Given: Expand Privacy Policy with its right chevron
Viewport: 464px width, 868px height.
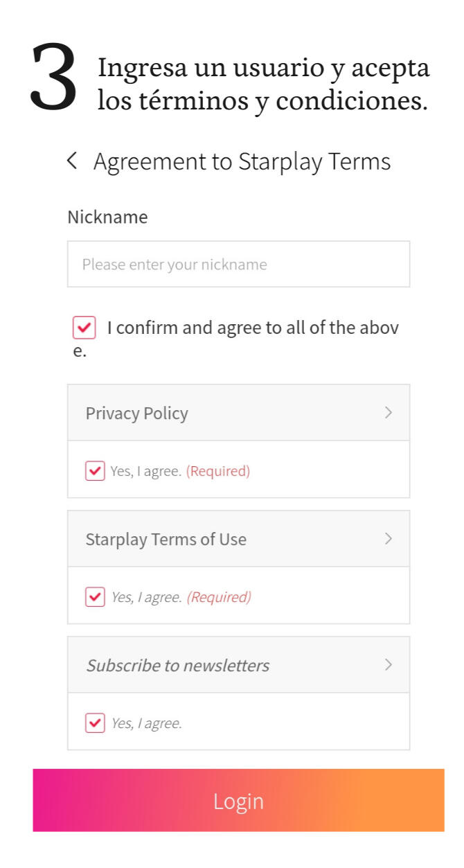Looking at the screenshot, I should 389,413.
